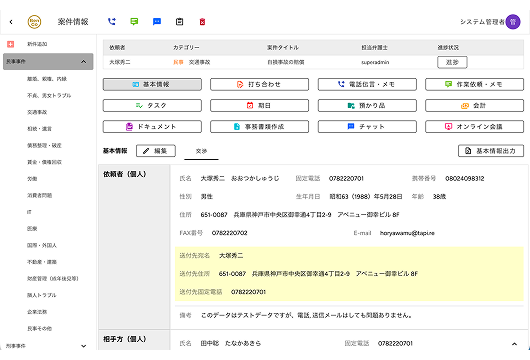The height and width of the screenshot is (360, 530).
Task: Collapse the 相手方 section with up chevron
Action: click(x=514, y=344)
